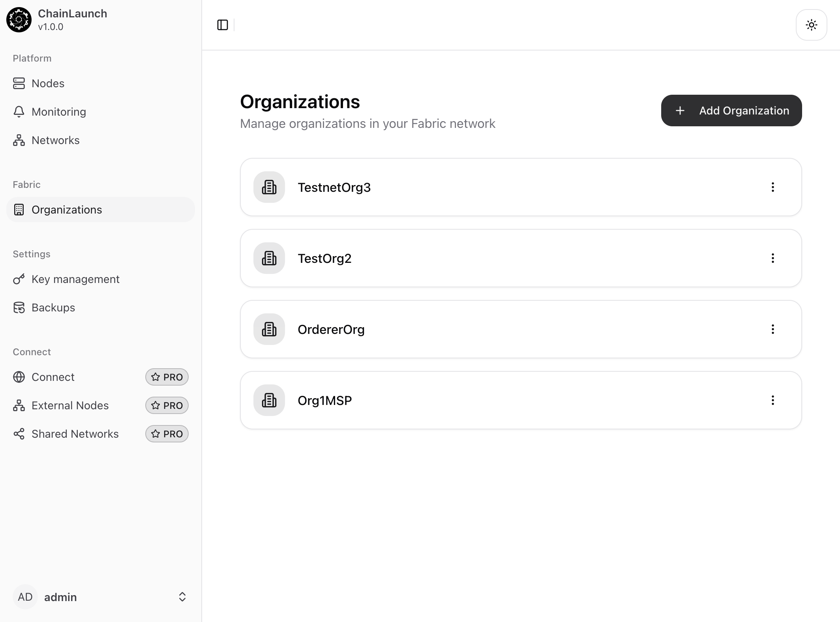Switch the light/dark theme toggle
Image resolution: width=840 pixels, height=622 pixels.
pyautogui.click(x=811, y=25)
